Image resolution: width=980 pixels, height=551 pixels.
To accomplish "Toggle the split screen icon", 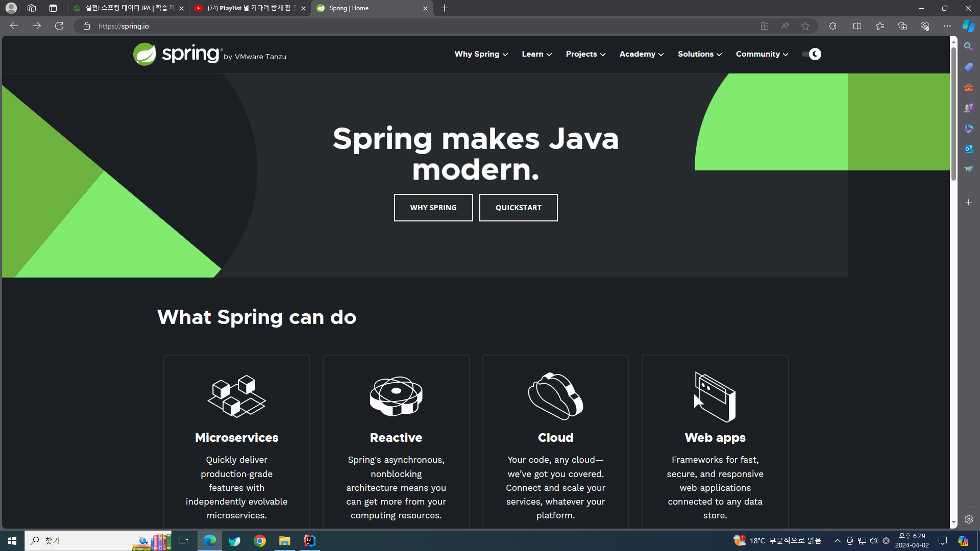I will [857, 26].
